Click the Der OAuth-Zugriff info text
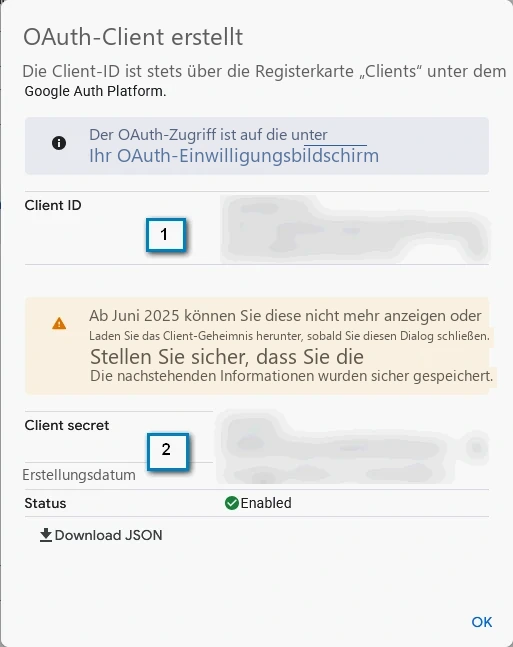This screenshot has width=513, height=647. [208, 135]
